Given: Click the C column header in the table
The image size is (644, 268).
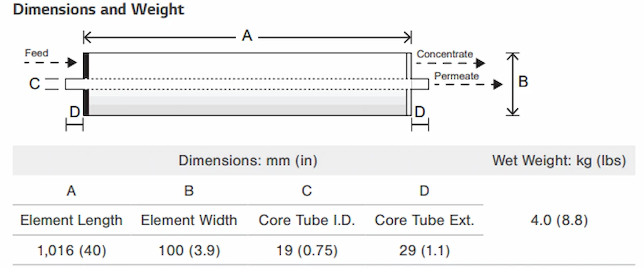Looking at the screenshot, I should pos(306,190).
